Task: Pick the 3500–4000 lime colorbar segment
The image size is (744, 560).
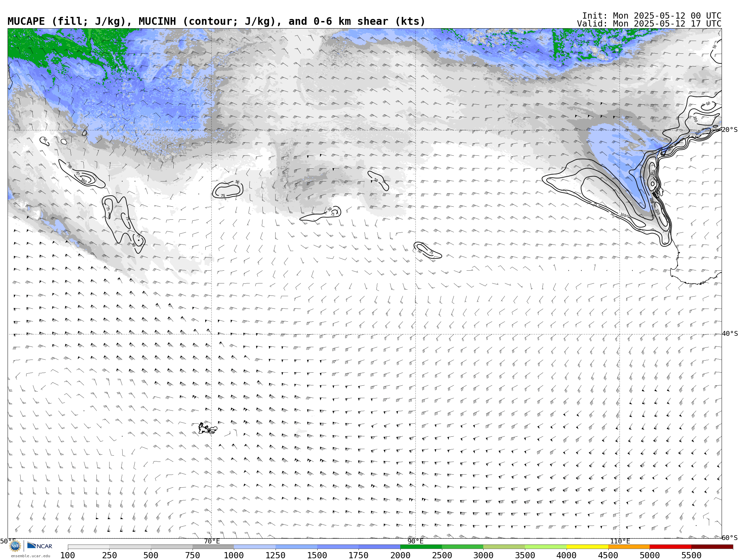Action: click(x=546, y=547)
